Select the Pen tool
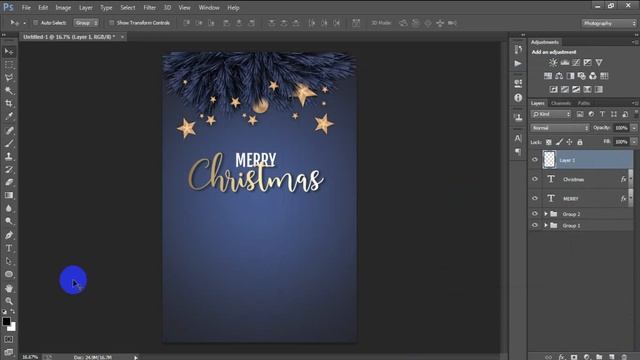Screen dimensions: 640x360 point(9,235)
